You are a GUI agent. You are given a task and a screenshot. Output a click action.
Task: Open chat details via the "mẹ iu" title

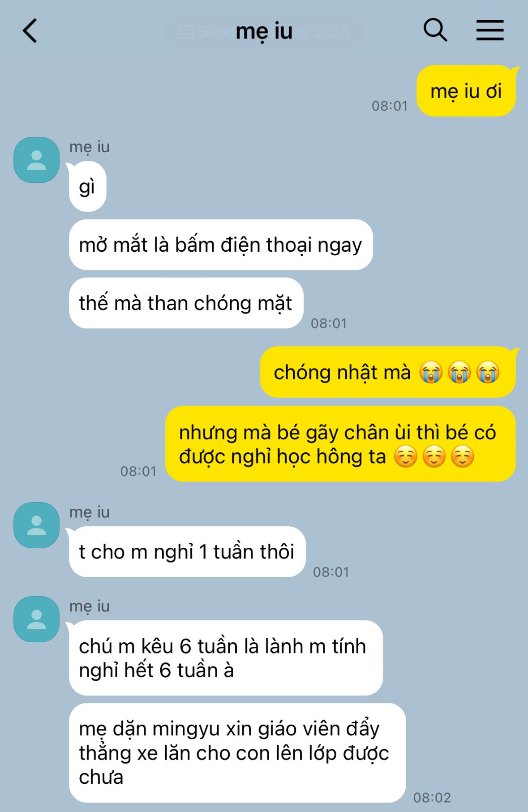[x=264, y=31]
